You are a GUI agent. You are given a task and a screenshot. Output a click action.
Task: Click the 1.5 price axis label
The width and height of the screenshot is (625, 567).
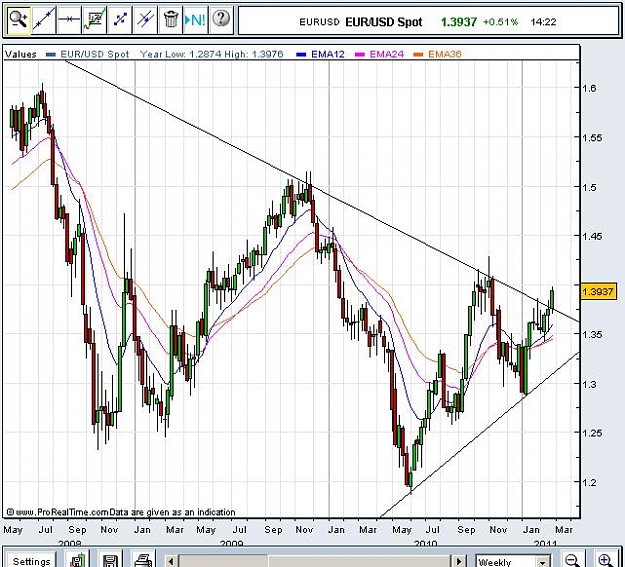(x=589, y=187)
